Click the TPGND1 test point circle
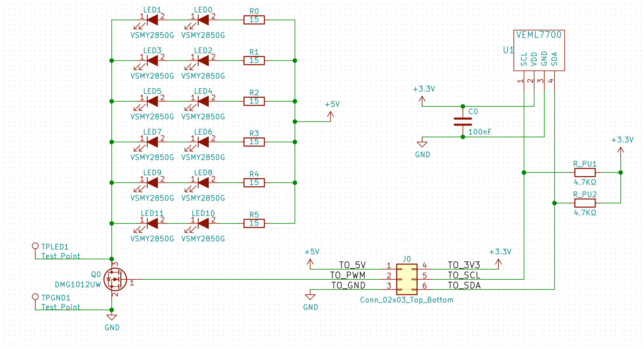Viewport: 644px width, 349px height. (x=35, y=297)
